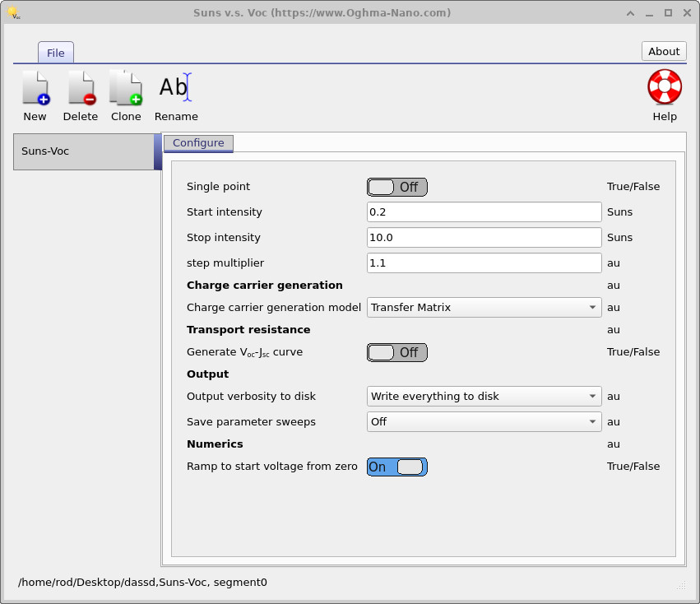This screenshot has width=700, height=604.
Task: Click the About button
Action: point(663,51)
